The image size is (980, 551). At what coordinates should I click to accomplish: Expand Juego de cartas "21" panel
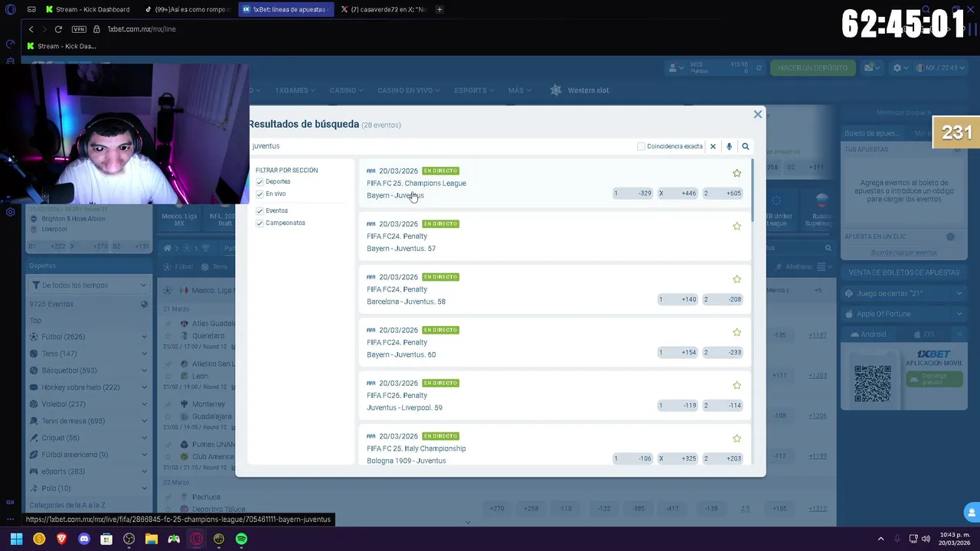pyautogui.click(x=904, y=293)
